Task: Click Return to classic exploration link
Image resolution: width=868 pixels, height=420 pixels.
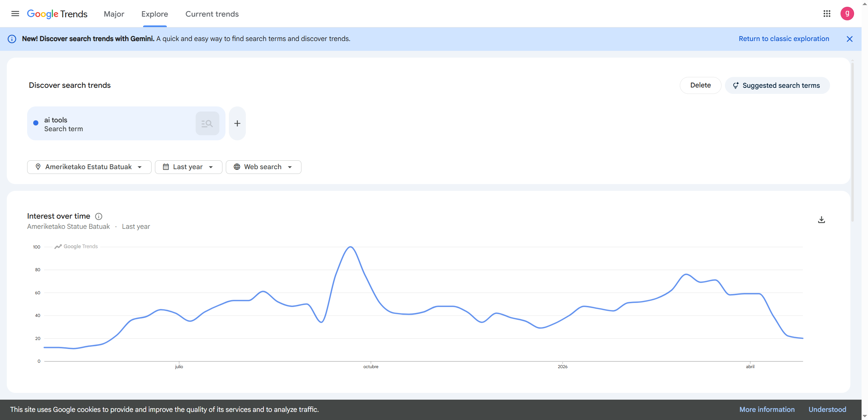Action: (784, 39)
